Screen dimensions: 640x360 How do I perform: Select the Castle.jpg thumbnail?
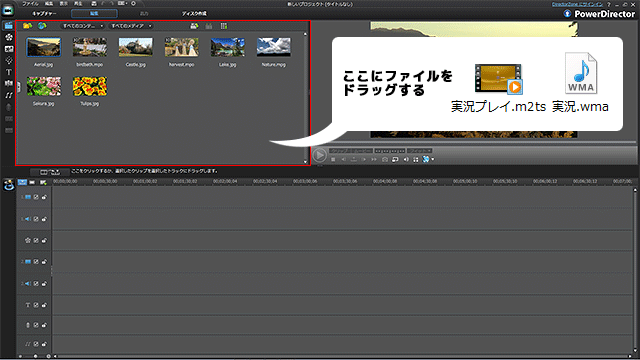(136, 47)
